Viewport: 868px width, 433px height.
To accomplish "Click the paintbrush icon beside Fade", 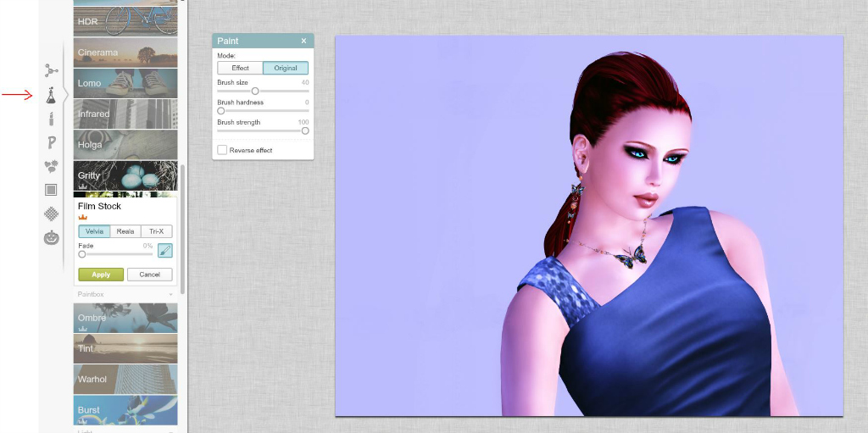I will point(165,250).
